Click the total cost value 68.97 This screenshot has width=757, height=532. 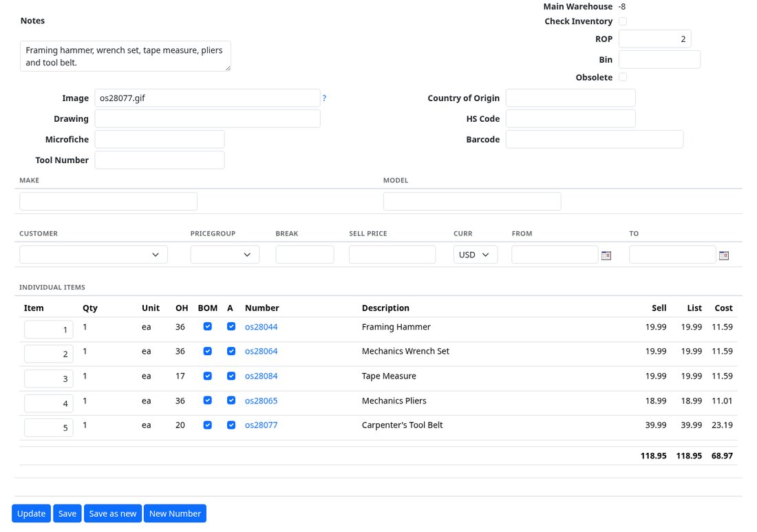click(722, 456)
